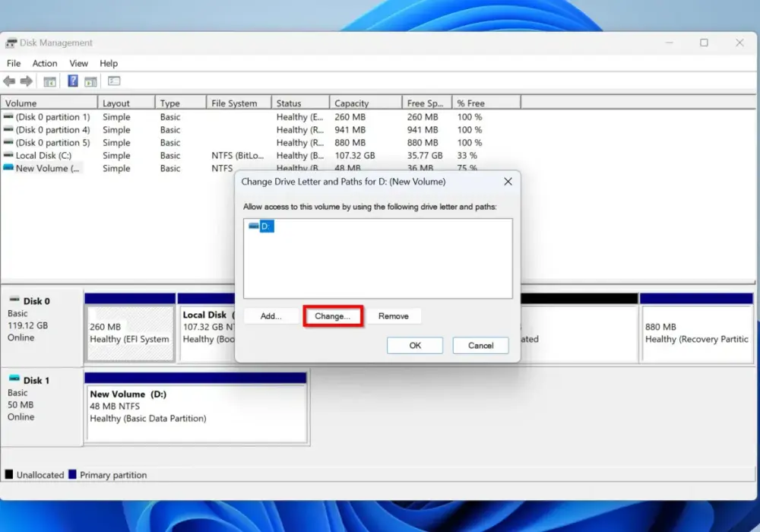Click the 941 MB capacity cell
Viewport: 760px width, 532px height.
(x=350, y=130)
